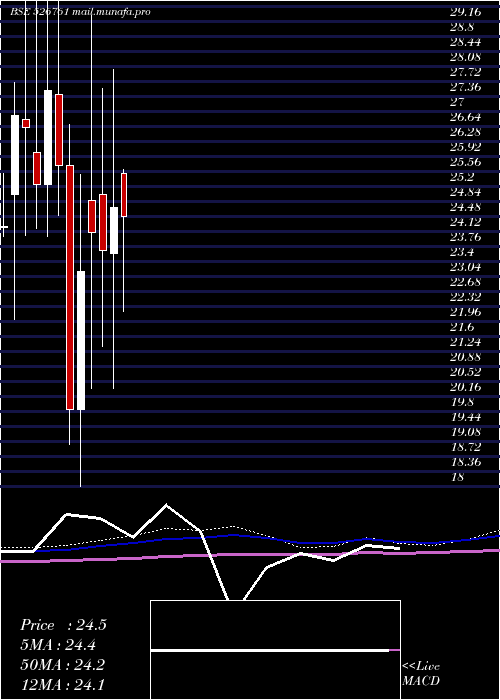Click the "5MA : 24.4" readout

tap(58, 645)
